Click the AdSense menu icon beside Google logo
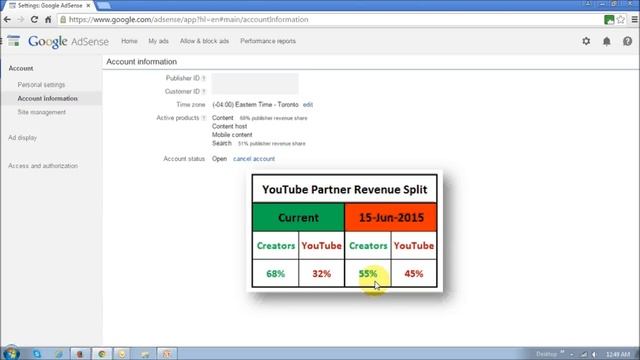640x360 pixels. (13, 41)
